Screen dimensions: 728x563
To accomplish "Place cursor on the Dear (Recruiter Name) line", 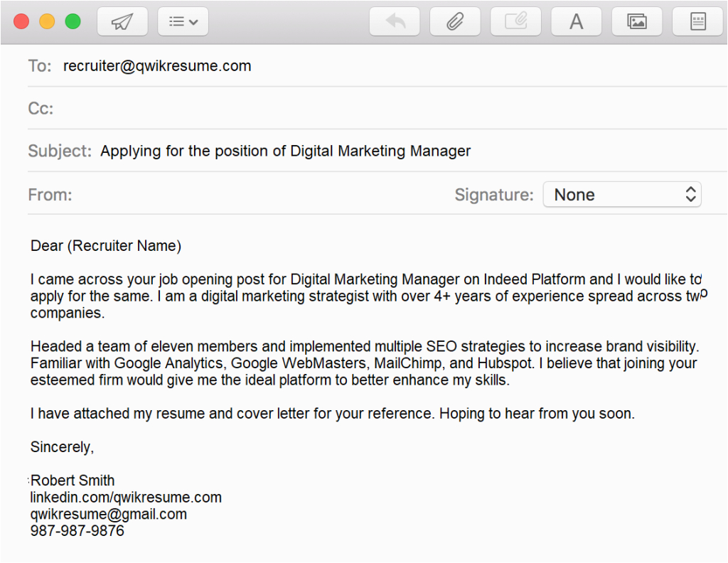I will [106, 246].
